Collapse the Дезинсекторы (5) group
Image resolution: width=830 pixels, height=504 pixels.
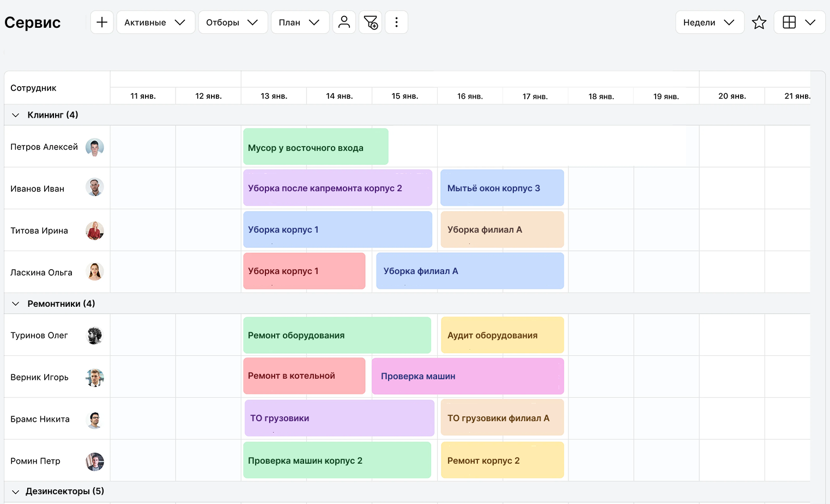pyautogui.click(x=16, y=491)
